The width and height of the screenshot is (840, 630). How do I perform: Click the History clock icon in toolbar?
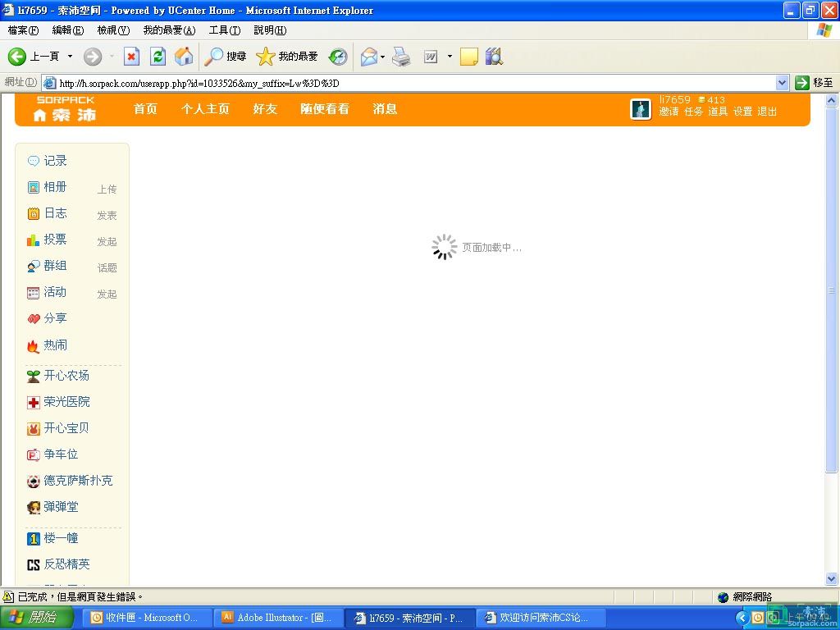tap(338, 57)
